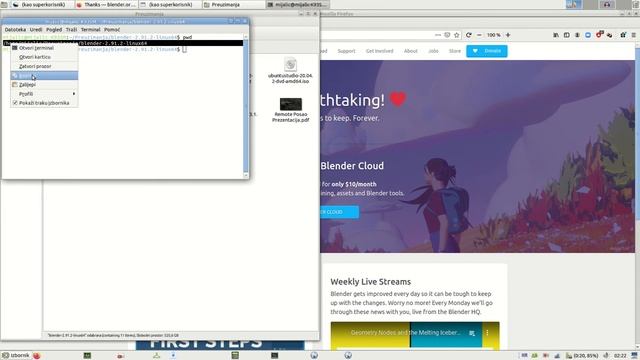This screenshot has height=360, width=640.
Task: Click the Pocket save icon in Firefox
Action: coord(447,35)
